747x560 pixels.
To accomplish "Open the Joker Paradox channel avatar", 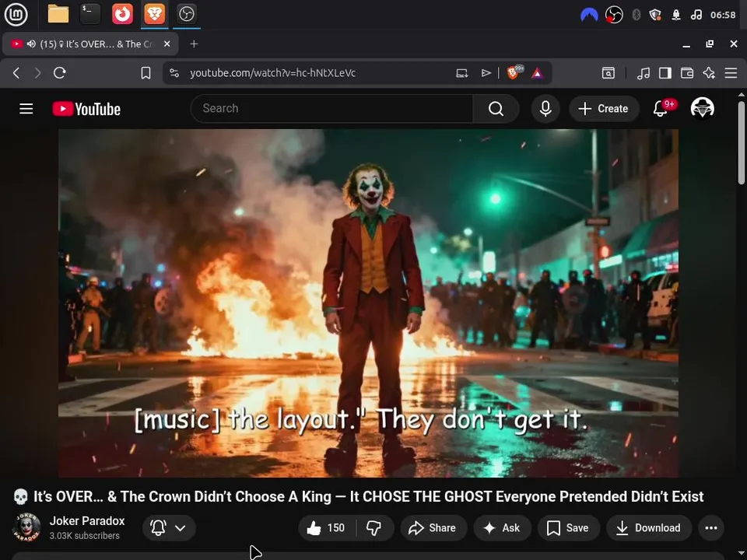I will point(26,527).
